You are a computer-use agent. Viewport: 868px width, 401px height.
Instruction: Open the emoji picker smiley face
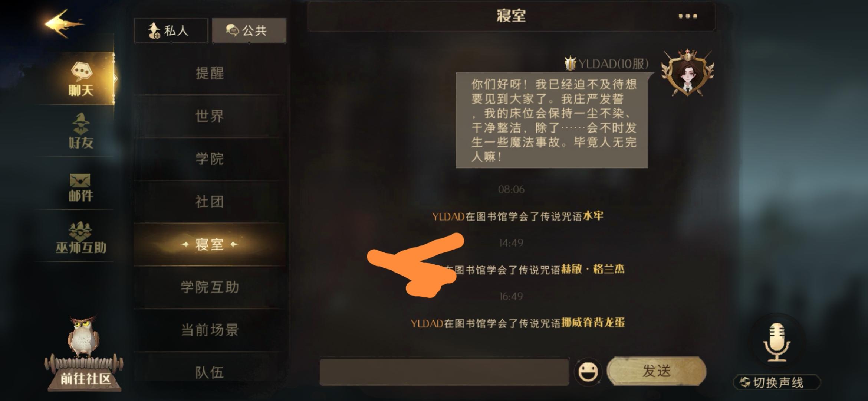[x=588, y=371]
